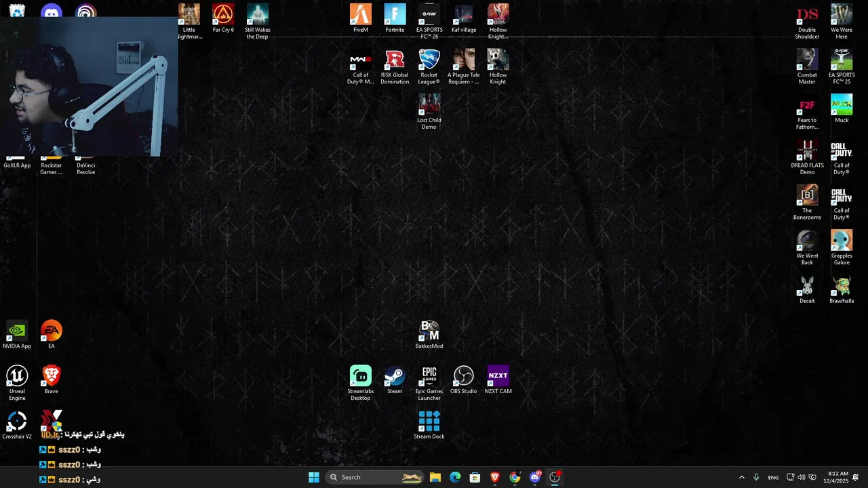Select the Combat Master desktop icon
This screenshot has width=868, height=488.
coord(807,67)
